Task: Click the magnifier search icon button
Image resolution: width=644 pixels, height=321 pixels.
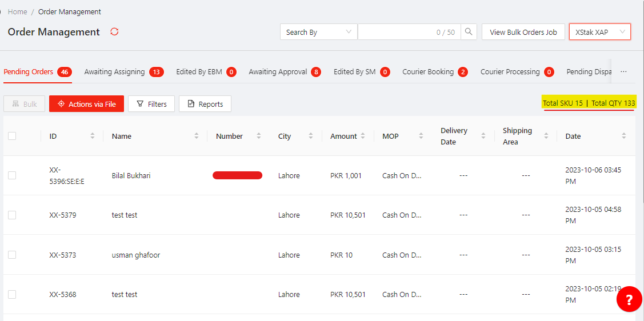Action: pyautogui.click(x=469, y=32)
